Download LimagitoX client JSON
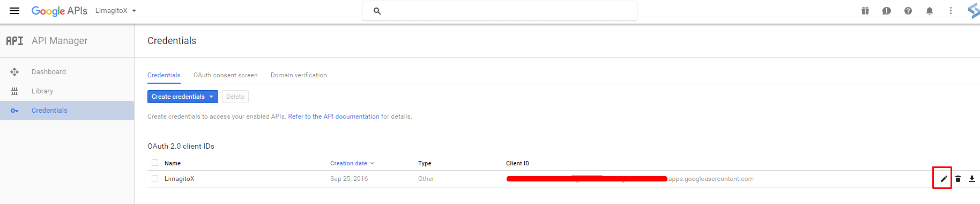The image size is (980, 204). pyautogui.click(x=972, y=179)
